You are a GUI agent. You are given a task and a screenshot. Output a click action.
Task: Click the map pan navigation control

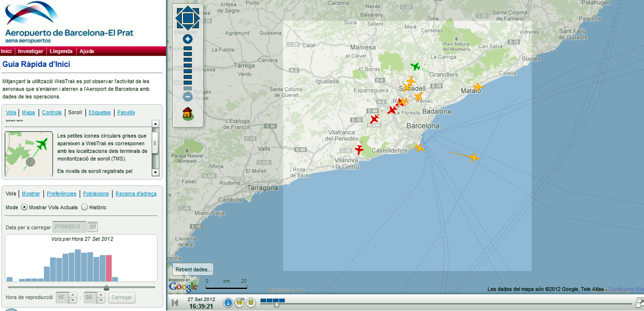[x=188, y=18]
